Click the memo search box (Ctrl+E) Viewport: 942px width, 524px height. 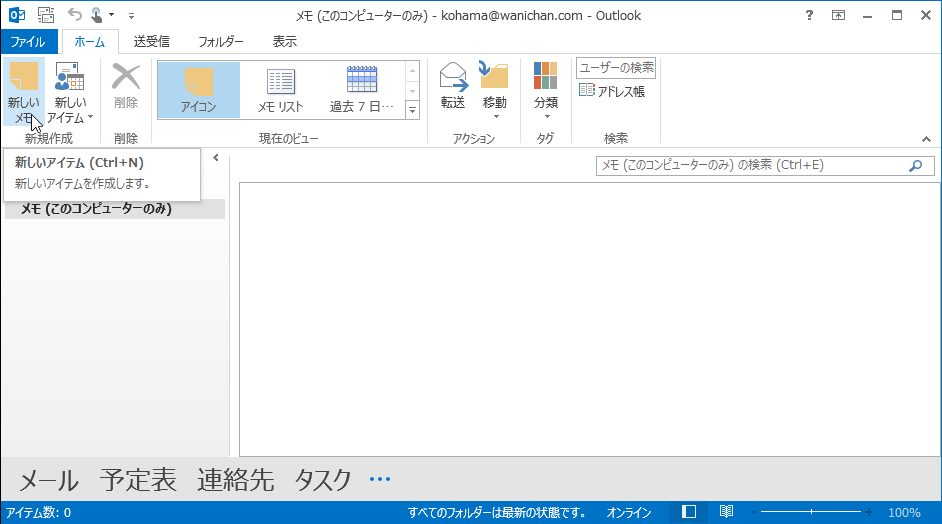pyautogui.click(x=752, y=165)
